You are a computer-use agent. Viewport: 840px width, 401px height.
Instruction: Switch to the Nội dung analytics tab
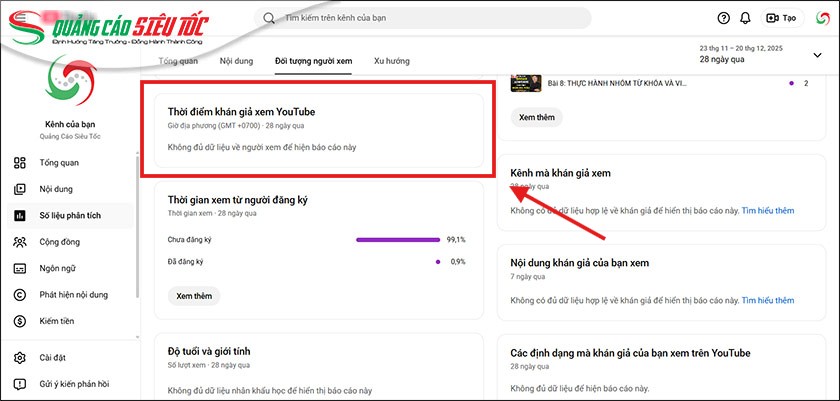point(236,61)
